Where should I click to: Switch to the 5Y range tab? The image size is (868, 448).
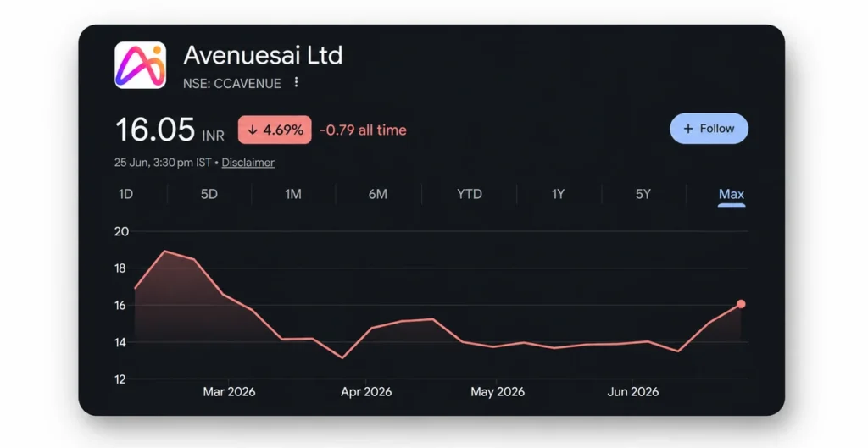[643, 194]
